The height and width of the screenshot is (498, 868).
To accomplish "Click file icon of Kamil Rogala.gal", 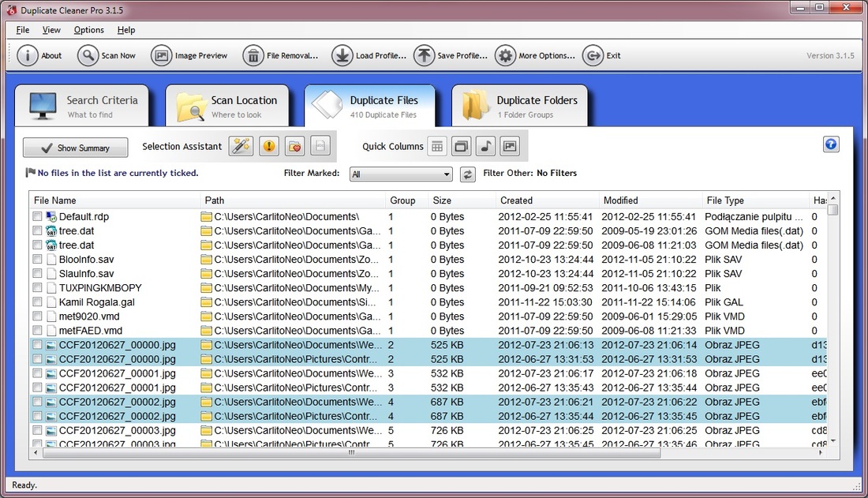I will coord(51,302).
